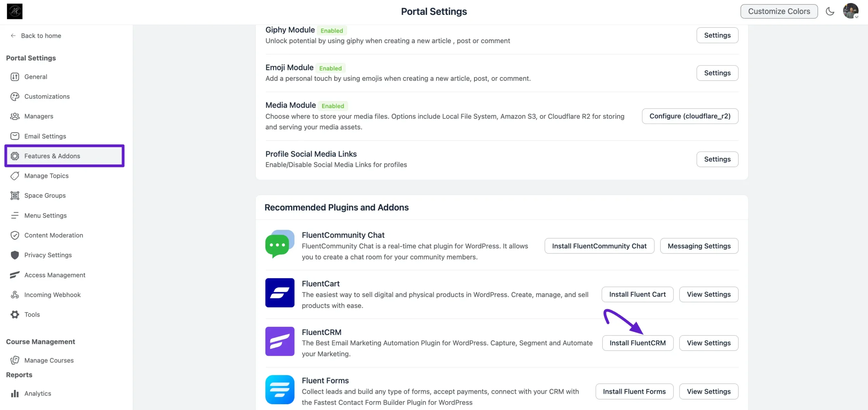
Task: Open Analytics under Reports
Action: [38, 393]
